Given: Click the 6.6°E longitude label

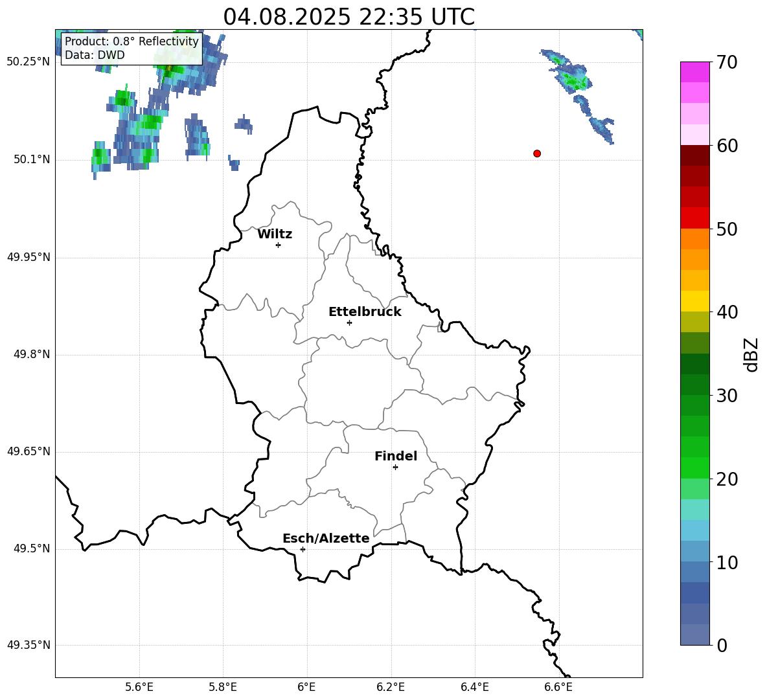Looking at the screenshot, I should [558, 687].
